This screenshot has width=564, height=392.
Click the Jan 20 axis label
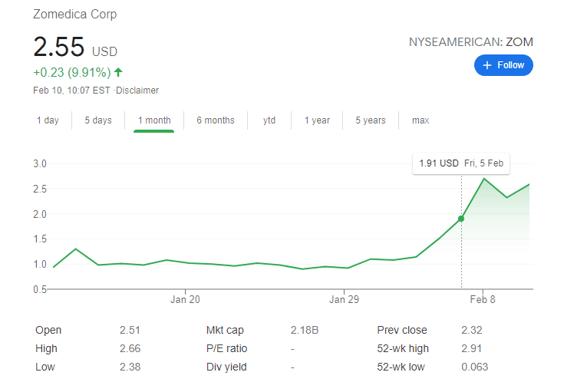[x=186, y=300]
